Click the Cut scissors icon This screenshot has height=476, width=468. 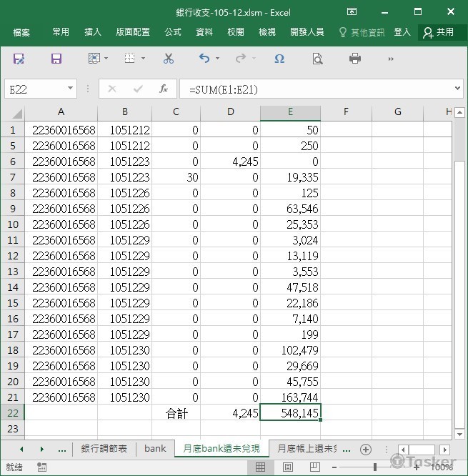point(169,59)
